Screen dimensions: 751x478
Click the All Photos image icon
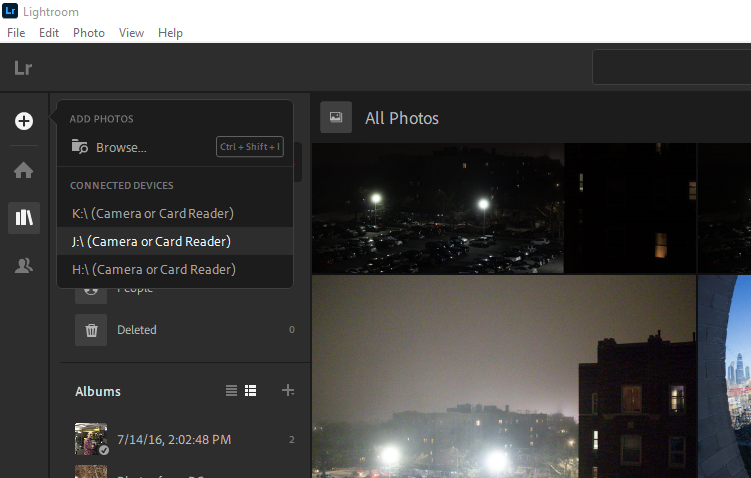click(x=336, y=118)
